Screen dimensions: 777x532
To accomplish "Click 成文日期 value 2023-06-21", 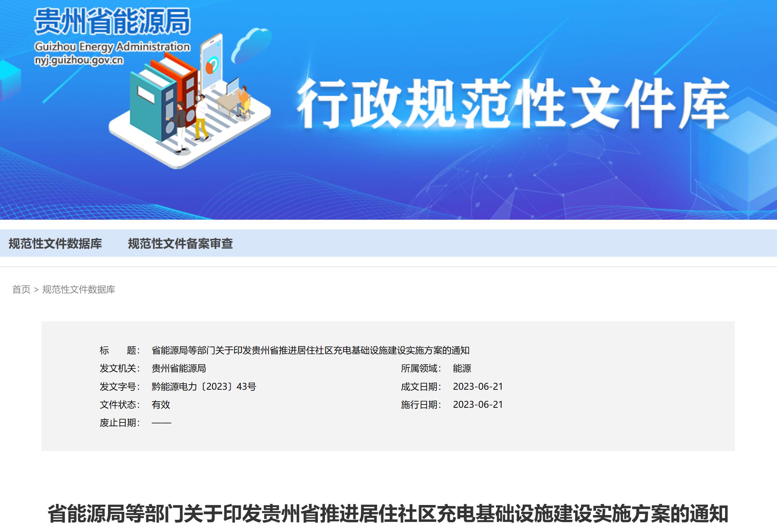I will click(x=478, y=387).
